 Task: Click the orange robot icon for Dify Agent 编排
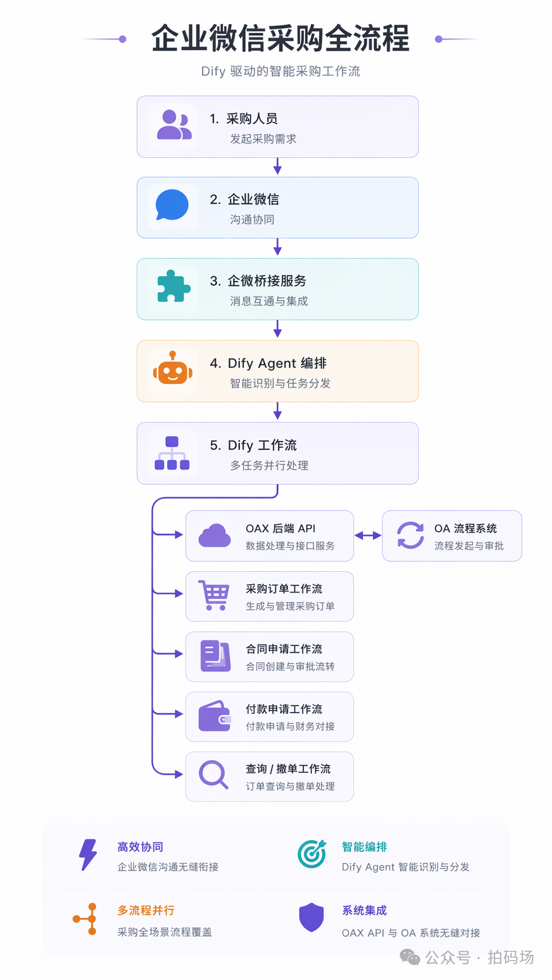click(172, 369)
